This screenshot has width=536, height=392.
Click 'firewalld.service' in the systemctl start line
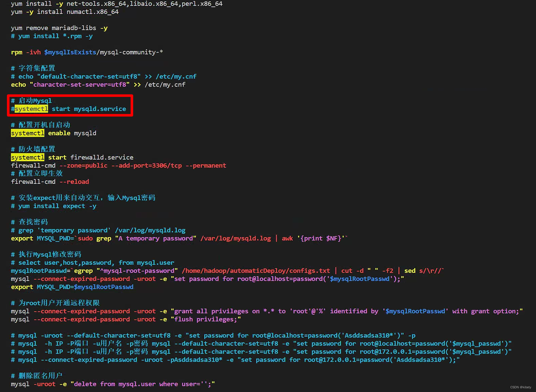pyautogui.click(x=102, y=157)
